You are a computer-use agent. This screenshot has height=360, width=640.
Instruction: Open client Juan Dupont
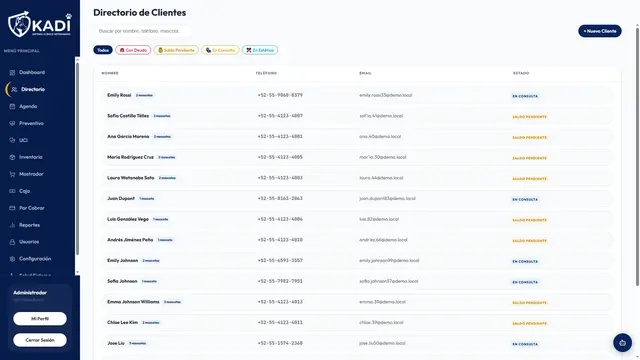pos(357,198)
